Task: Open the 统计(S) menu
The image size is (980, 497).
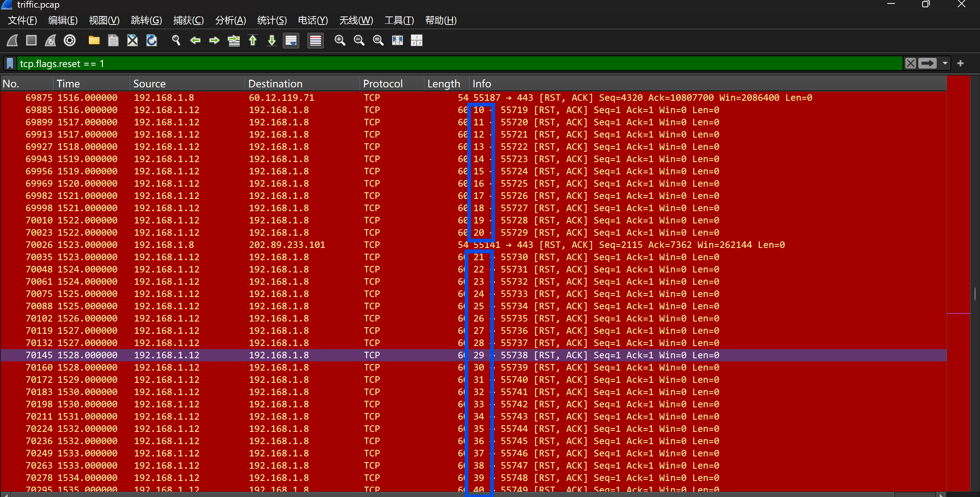Action: click(x=272, y=20)
